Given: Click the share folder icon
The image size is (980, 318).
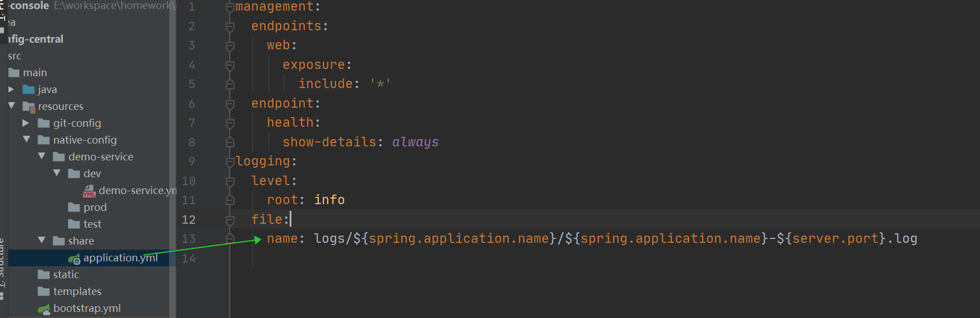Looking at the screenshot, I should click(x=59, y=241).
